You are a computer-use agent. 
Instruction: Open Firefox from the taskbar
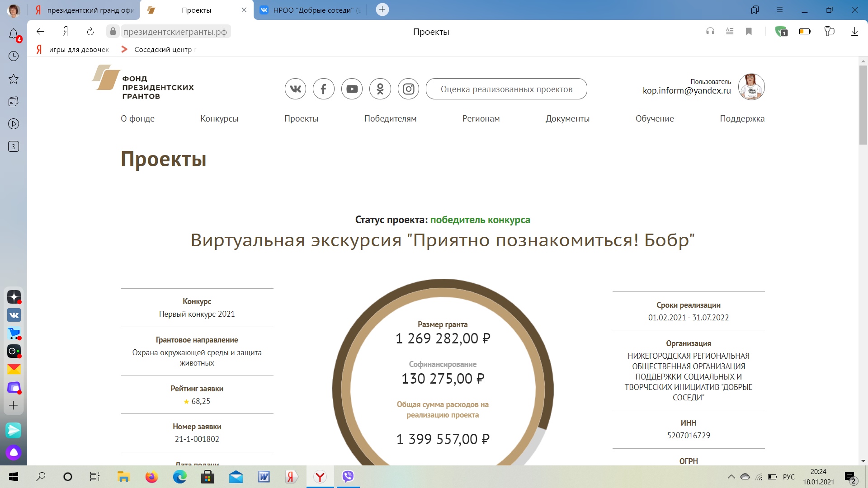pyautogui.click(x=151, y=477)
